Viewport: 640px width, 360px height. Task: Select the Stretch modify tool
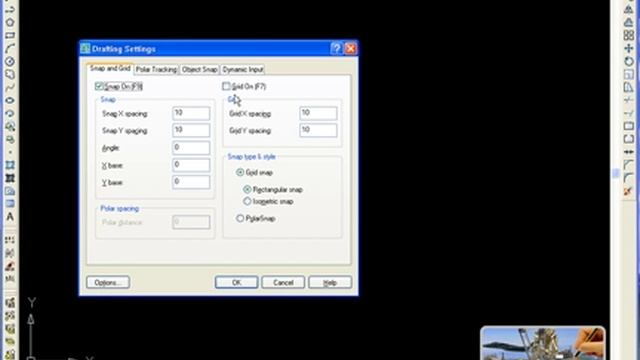tap(629, 87)
